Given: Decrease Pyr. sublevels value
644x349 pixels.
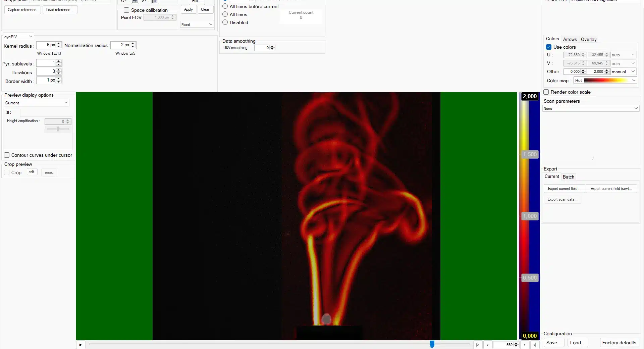Looking at the screenshot, I should 59,64.
